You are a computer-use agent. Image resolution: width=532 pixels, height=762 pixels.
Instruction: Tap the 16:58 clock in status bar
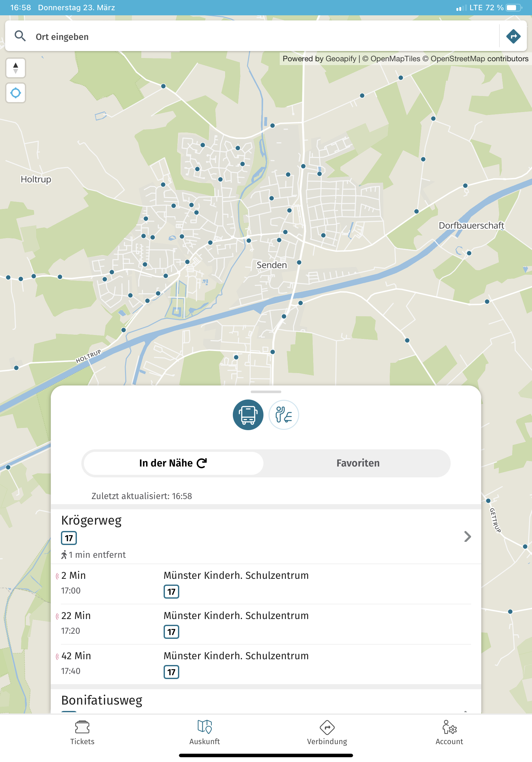click(x=20, y=8)
